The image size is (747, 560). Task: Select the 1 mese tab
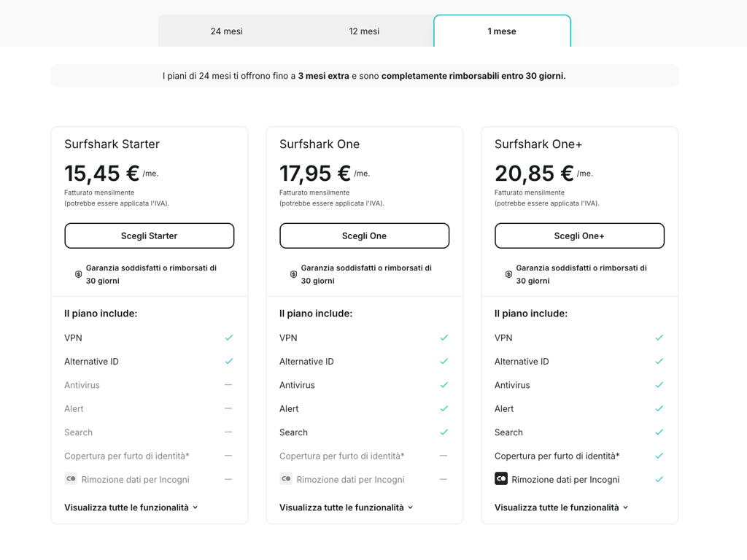(502, 31)
